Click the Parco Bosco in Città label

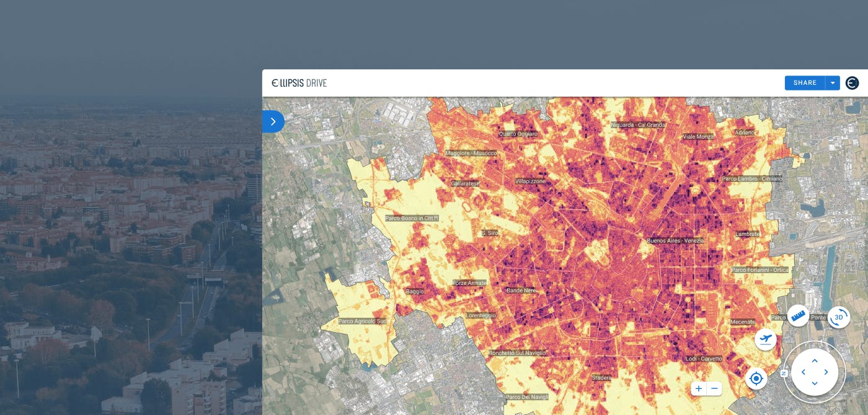click(x=412, y=218)
